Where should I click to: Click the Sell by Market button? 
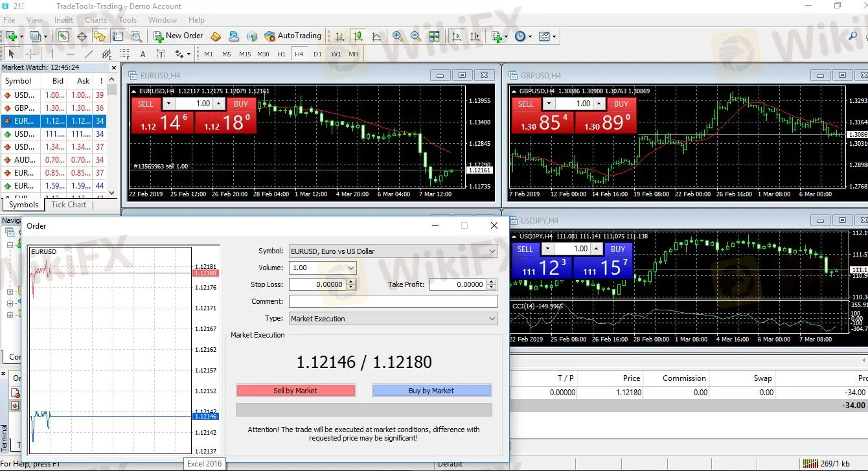(295, 391)
